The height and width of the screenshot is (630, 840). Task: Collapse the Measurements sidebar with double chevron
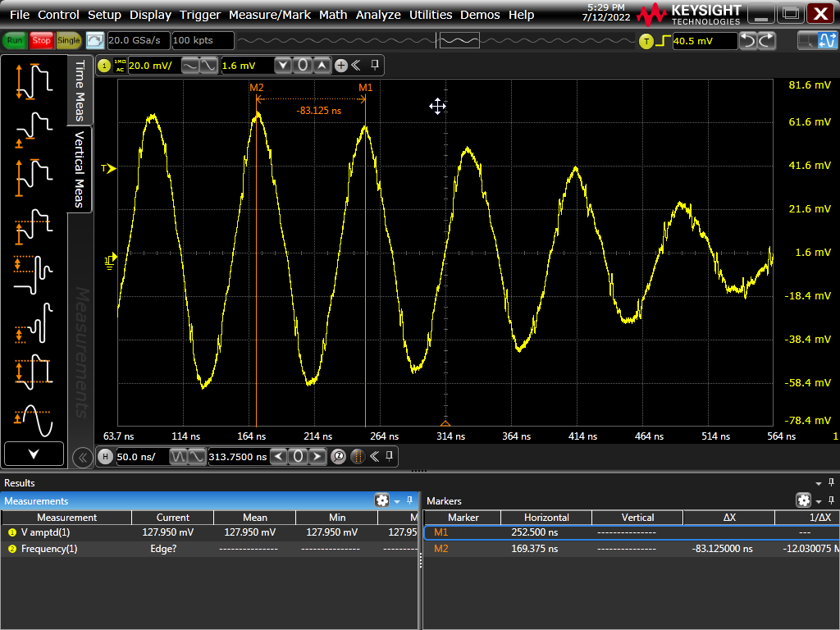(x=82, y=458)
